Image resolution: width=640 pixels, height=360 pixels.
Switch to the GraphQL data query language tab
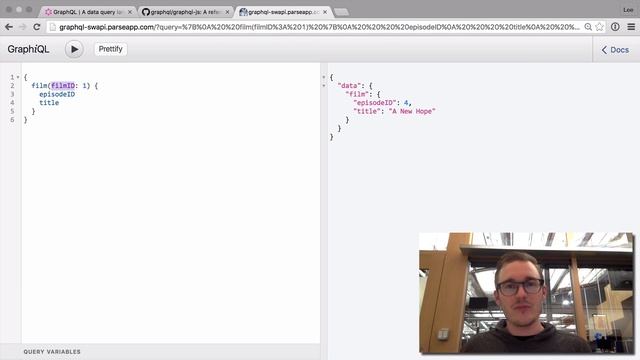tap(89, 12)
